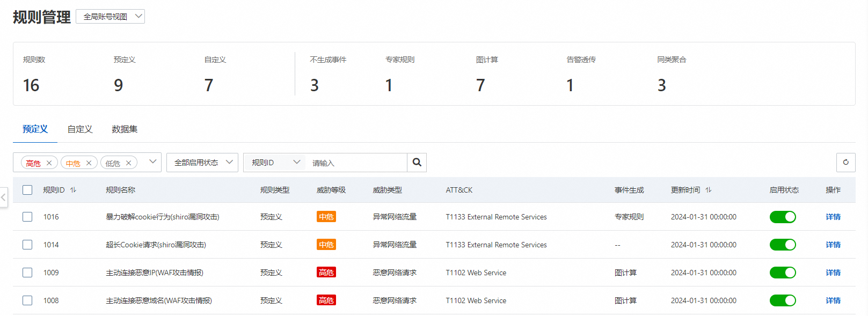Select checkbox for rule 1014

(x=27, y=245)
